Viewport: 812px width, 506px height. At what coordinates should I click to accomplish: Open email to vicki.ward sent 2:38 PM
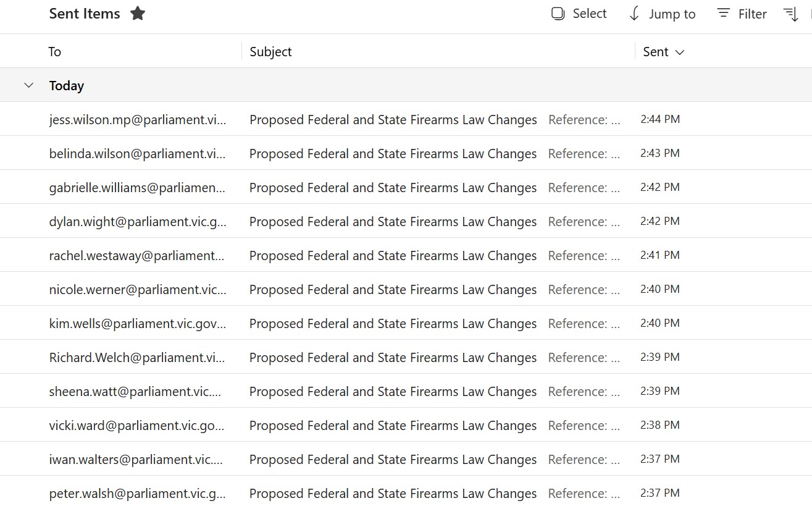393,426
